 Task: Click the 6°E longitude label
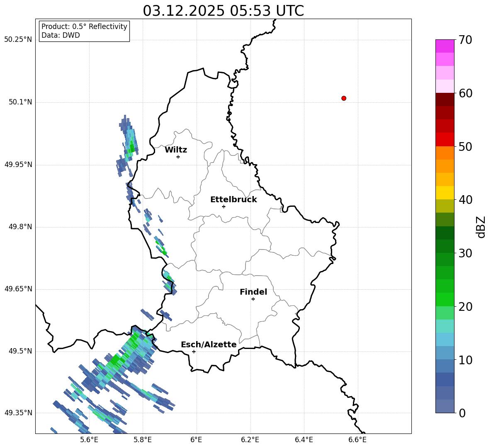[196, 440]
